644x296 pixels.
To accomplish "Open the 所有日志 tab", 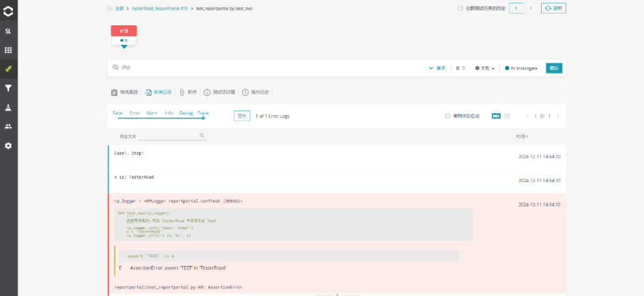I will coord(158,92).
